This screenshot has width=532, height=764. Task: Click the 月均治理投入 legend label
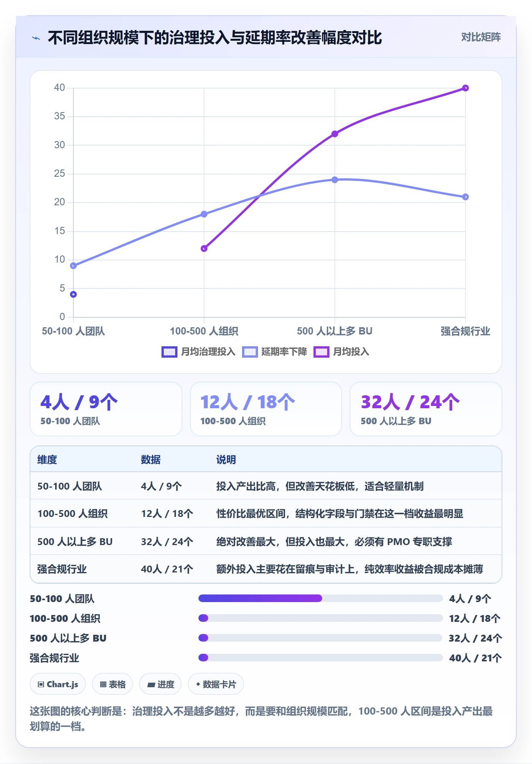click(x=208, y=352)
